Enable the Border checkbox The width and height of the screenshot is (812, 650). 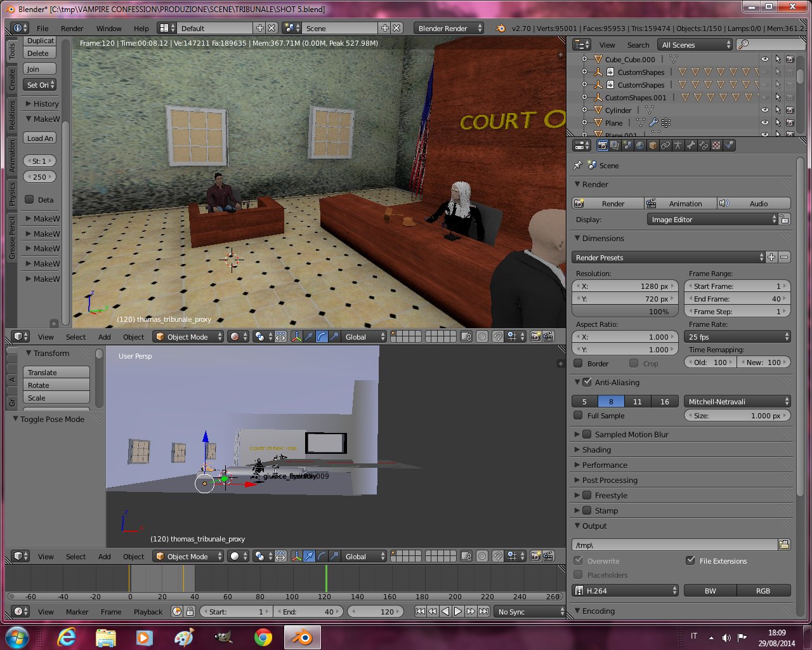578,364
